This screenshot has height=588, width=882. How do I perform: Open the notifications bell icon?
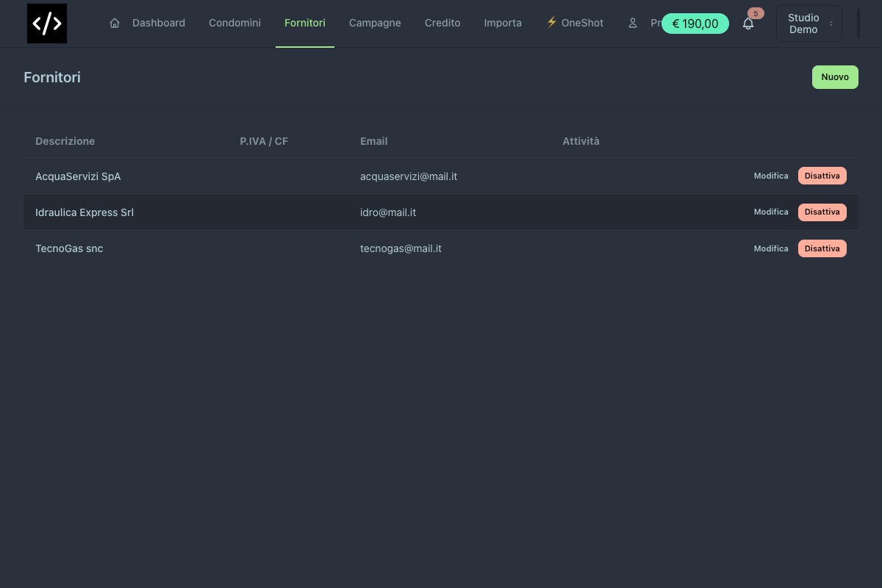click(748, 24)
